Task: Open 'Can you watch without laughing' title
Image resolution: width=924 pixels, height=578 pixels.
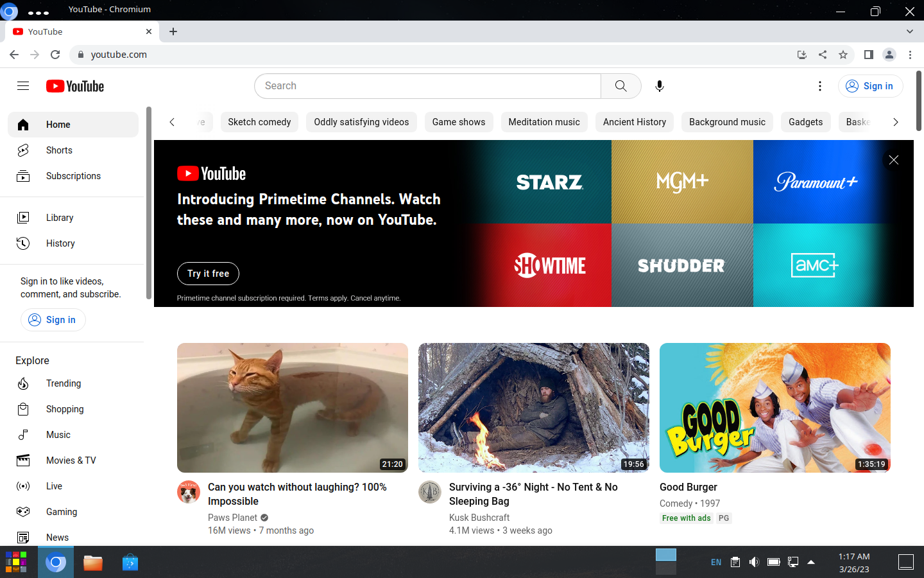Action: (297, 494)
